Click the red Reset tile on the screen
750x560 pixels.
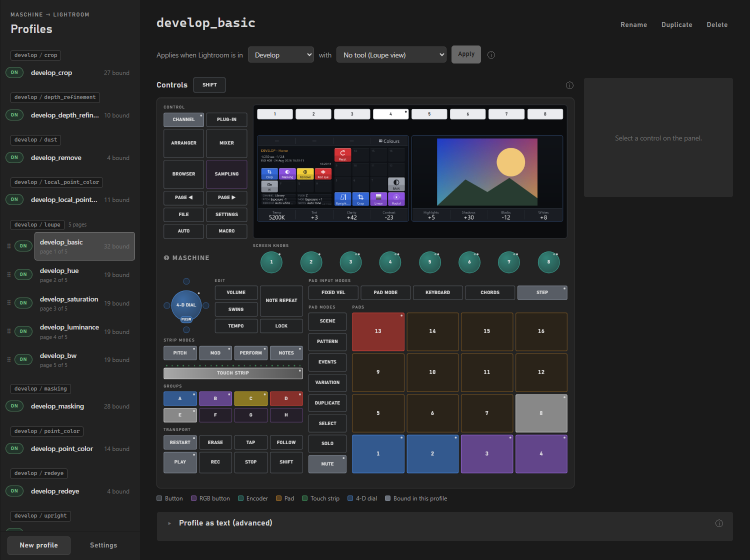pyautogui.click(x=342, y=154)
